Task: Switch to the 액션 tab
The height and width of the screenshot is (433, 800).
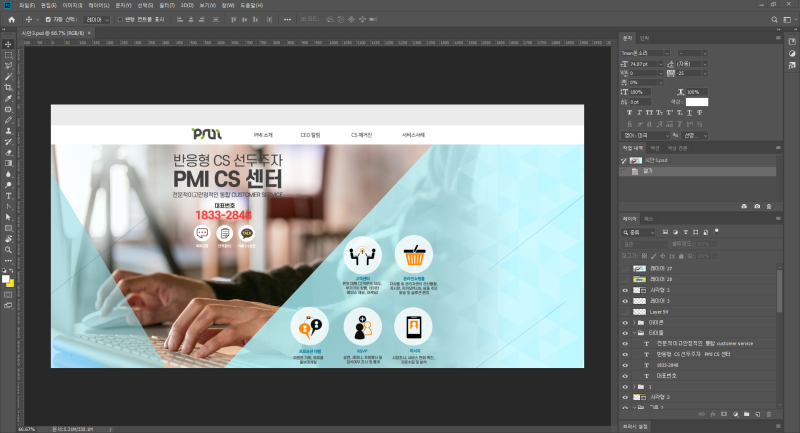Action: pos(655,148)
